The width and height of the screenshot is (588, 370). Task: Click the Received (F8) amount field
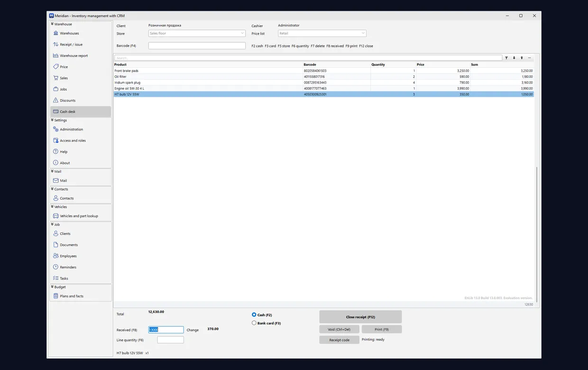pos(166,330)
